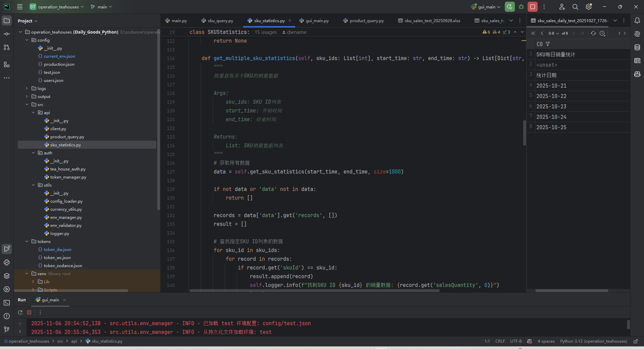
Task: Click the CRLF line separator status
Action: [500, 341]
